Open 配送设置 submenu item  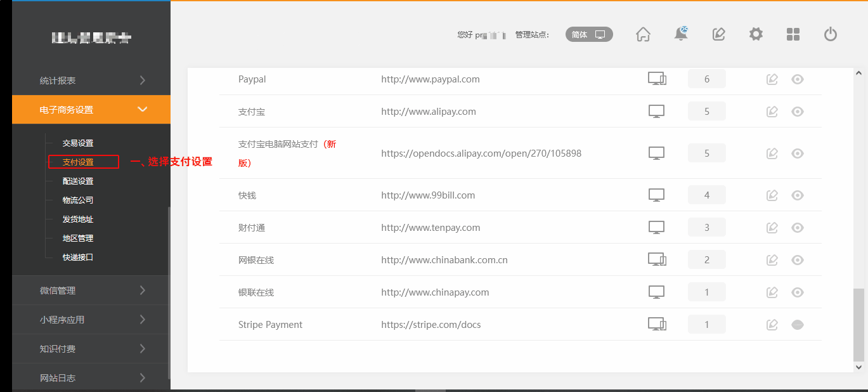pos(78,181)
